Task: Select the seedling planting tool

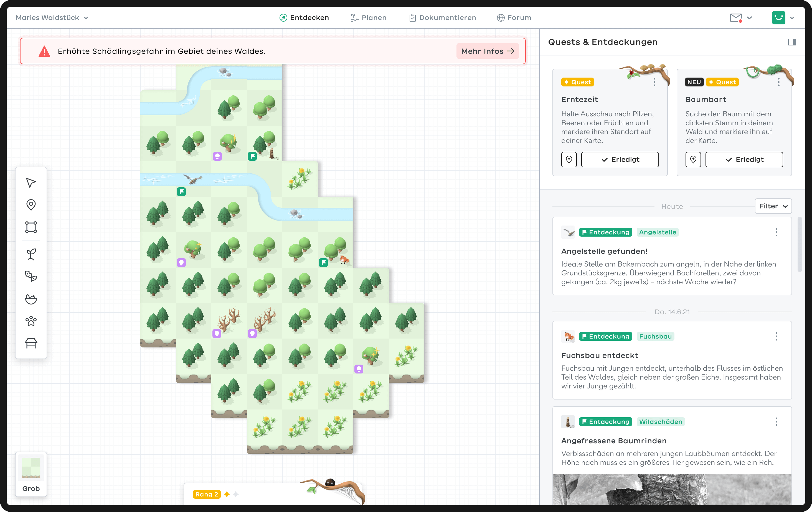Action: (x=31, y=254)
